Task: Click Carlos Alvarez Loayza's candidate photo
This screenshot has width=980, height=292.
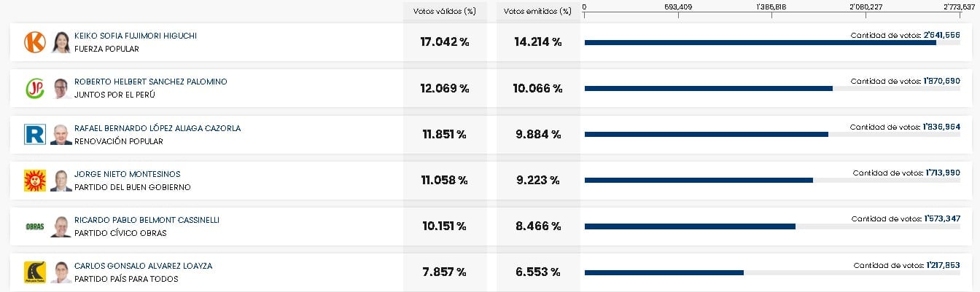Action: 61,272
